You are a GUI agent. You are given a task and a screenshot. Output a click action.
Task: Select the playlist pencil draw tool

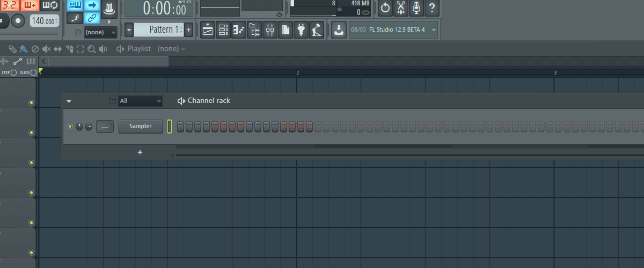(12, 49)
